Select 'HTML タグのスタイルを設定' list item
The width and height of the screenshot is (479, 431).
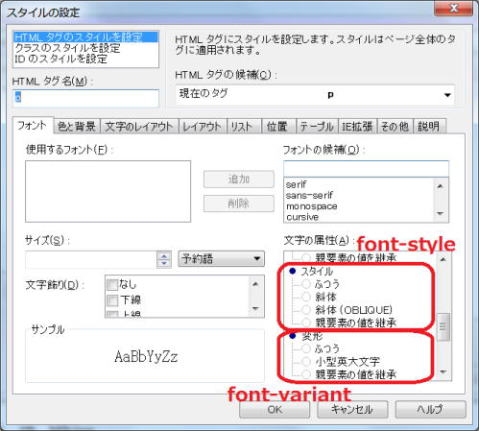(85, 37)
